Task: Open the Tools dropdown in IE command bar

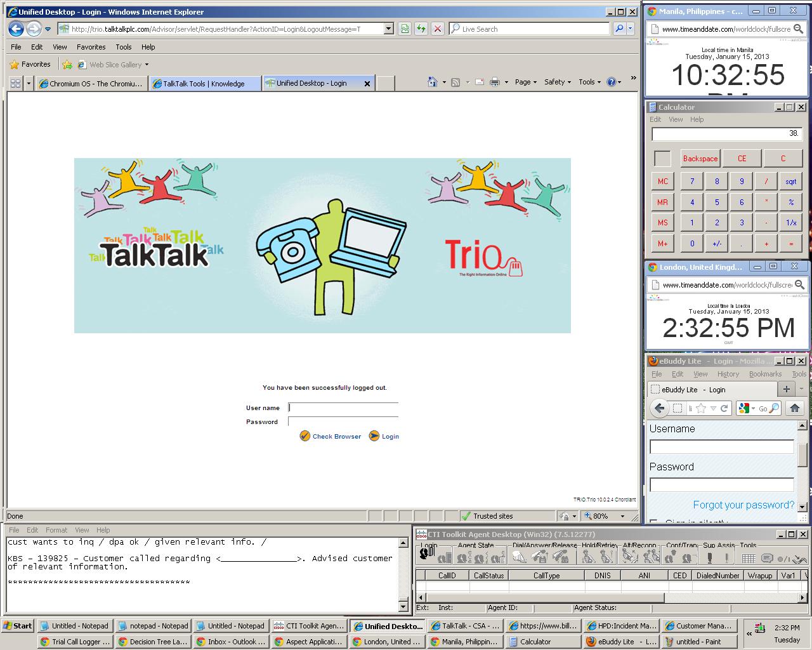Action: 590,82
